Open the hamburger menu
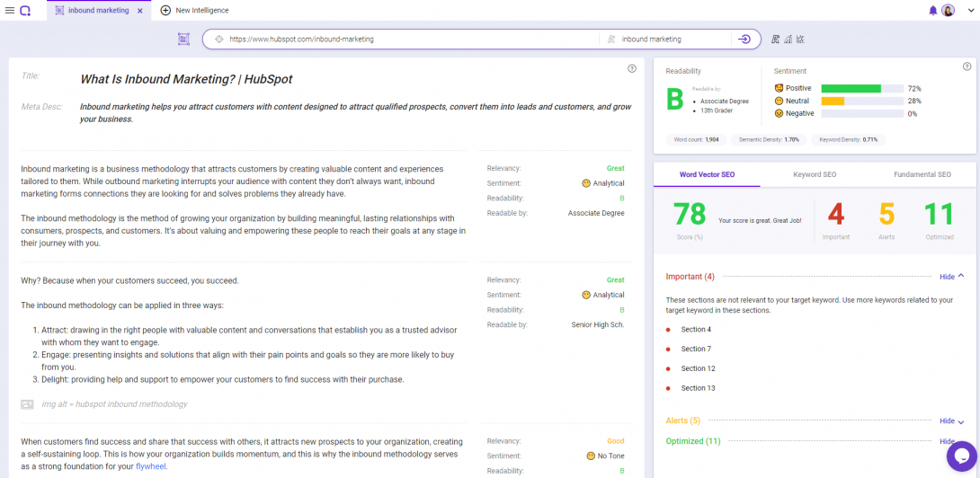 tap(9, 11)
